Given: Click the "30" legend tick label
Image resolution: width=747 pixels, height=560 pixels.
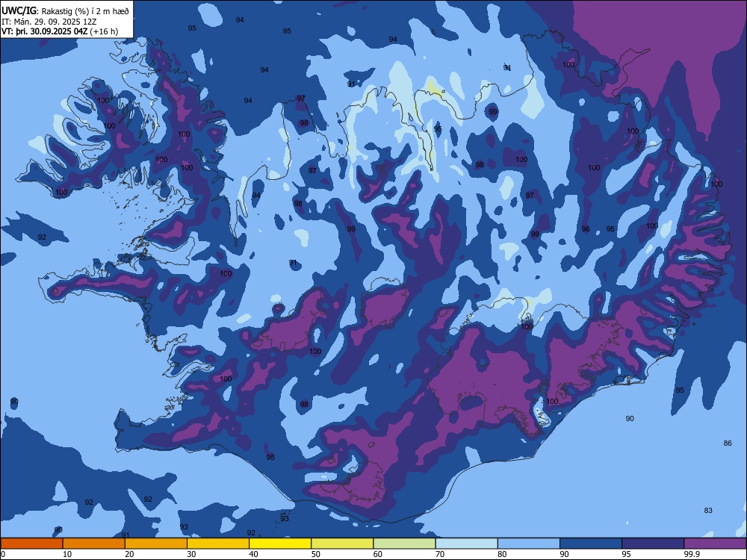Looking at the screenshot, I should tap(191, 554).
